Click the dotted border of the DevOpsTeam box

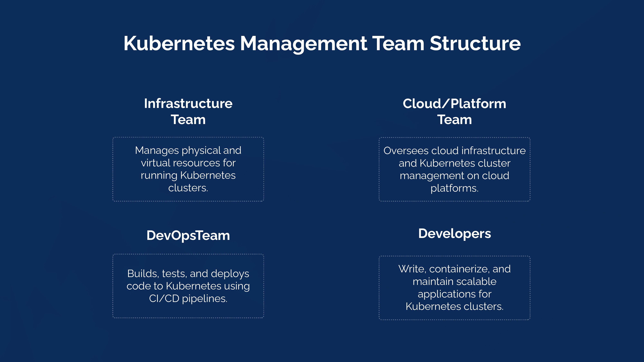[x=188, y=254]
